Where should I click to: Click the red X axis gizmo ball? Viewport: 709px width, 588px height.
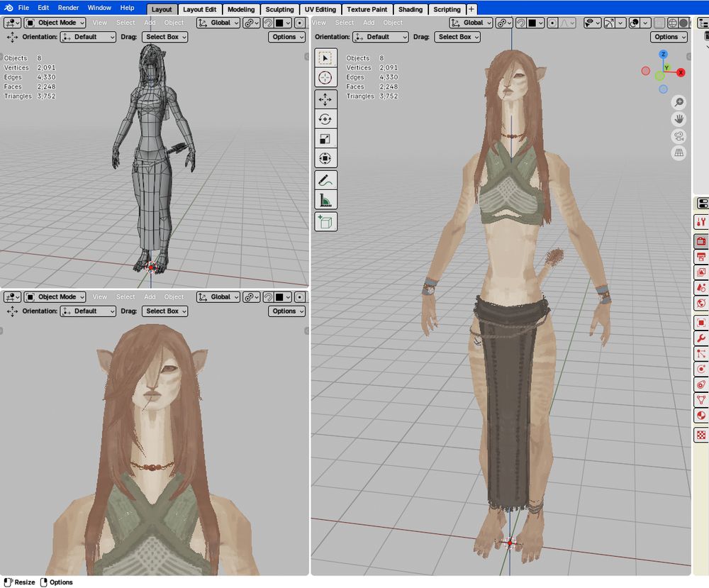click(681, 72)
